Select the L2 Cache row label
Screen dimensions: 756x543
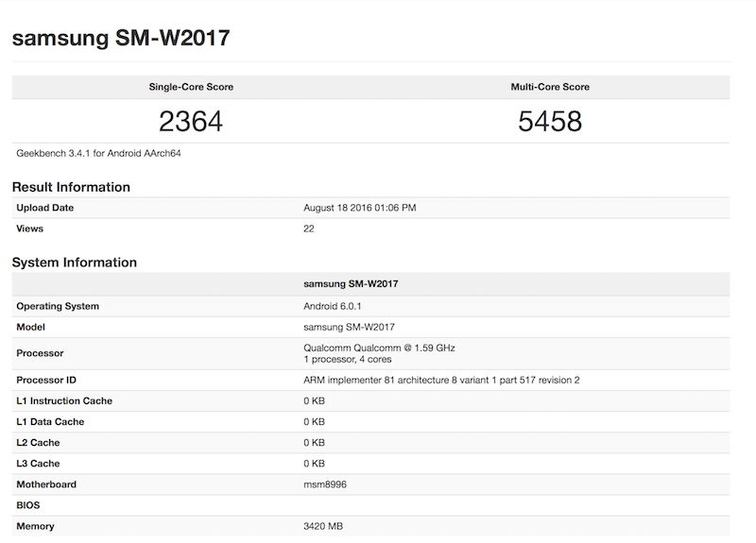click(x=38, y=442)
